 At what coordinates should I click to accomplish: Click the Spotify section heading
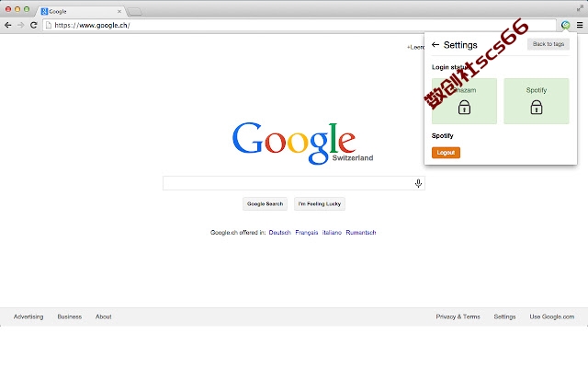443,135
